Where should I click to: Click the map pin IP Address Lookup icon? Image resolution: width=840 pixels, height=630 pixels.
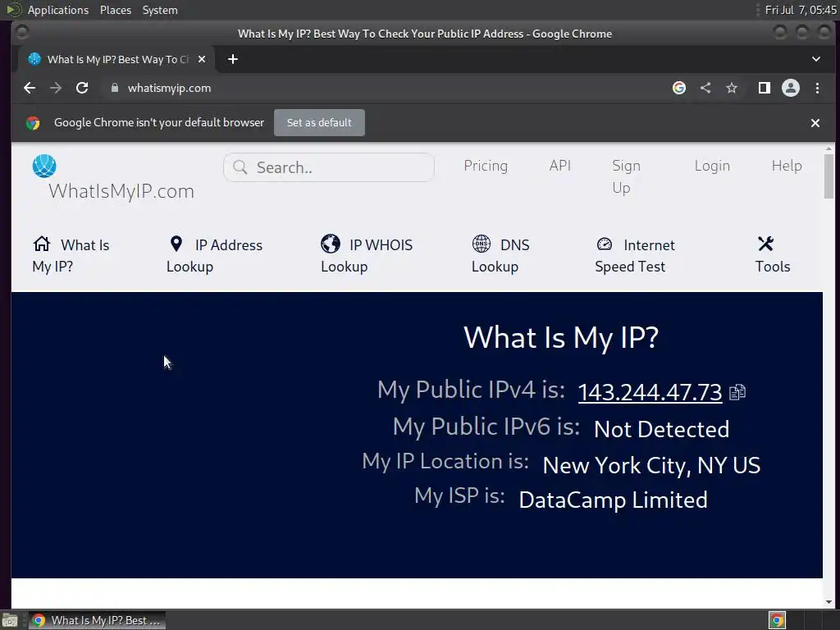176,244
